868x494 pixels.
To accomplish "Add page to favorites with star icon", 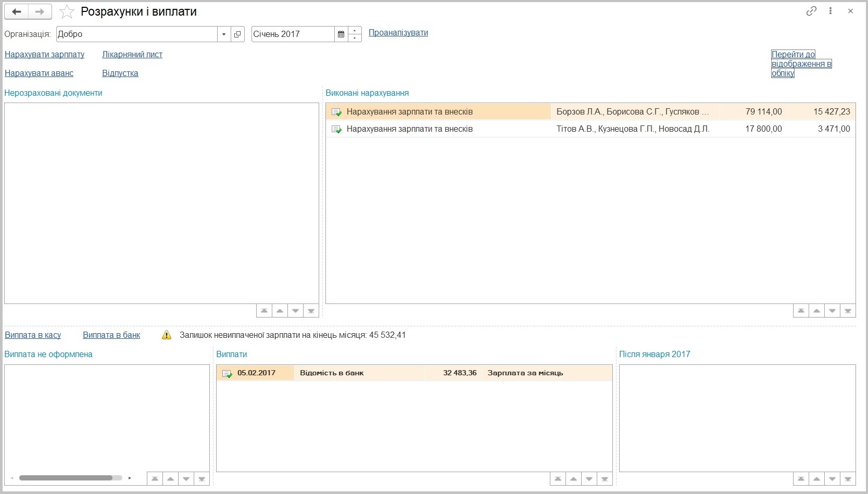I will pyautogui.click(x=67, y=11).
